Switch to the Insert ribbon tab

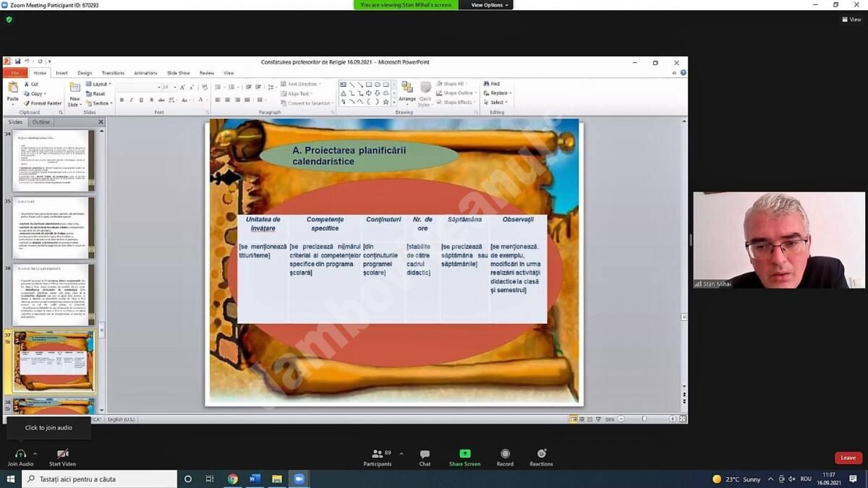point(61,73)
